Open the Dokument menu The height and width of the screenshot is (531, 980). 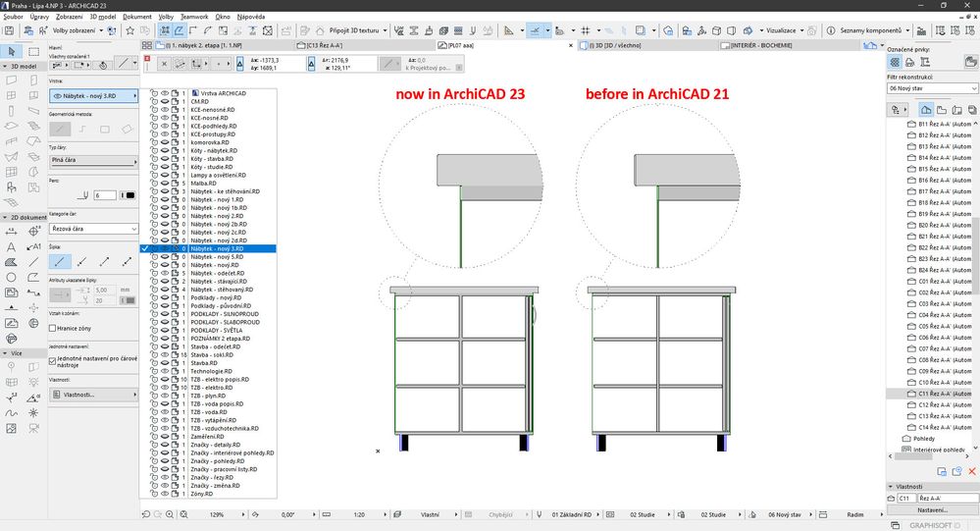137,17
